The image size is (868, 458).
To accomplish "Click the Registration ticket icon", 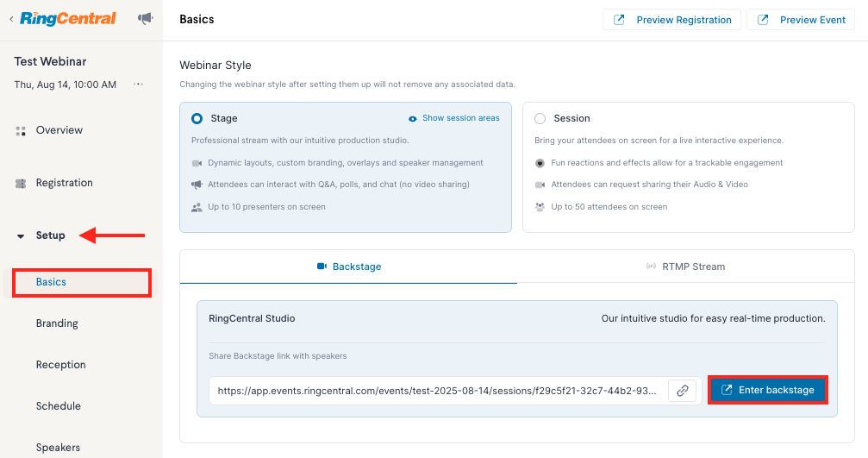I will (x=21, y=184).
